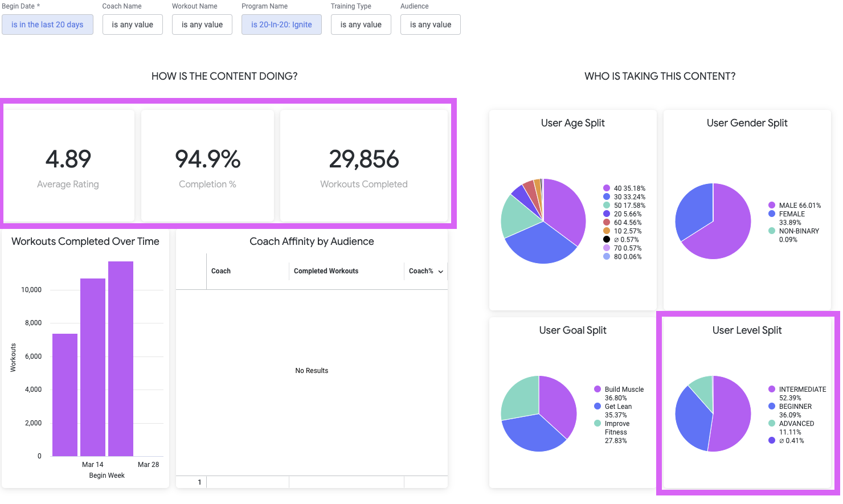Screen dimensions: 843x504
Task: Click the Coach% column header
Action: click(x=421, y=271)
